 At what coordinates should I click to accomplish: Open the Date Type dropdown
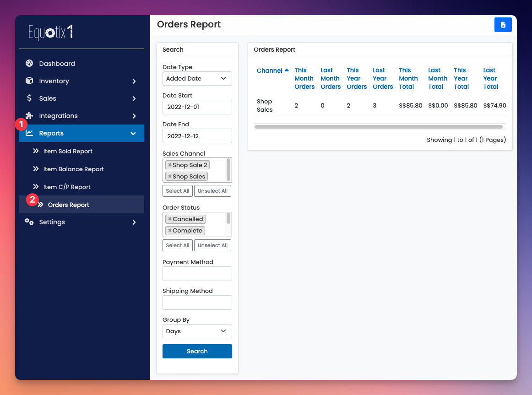point(197,78)
